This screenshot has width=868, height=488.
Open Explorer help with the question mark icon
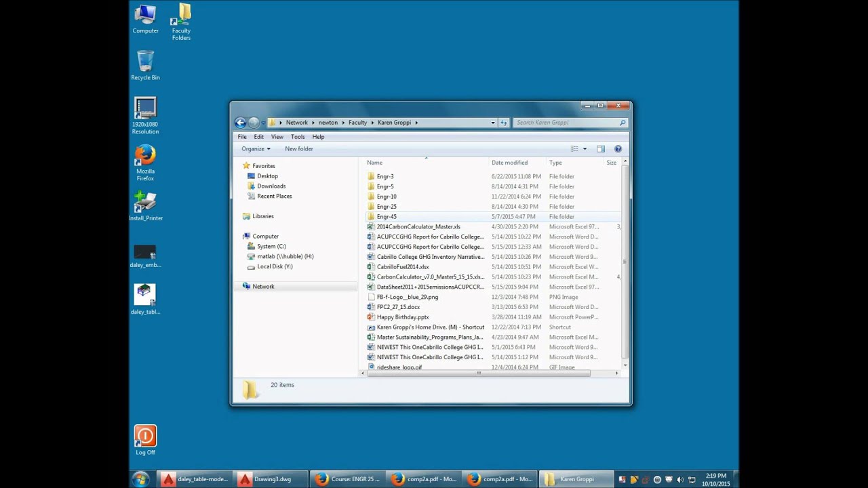click(x=618, y=149)
